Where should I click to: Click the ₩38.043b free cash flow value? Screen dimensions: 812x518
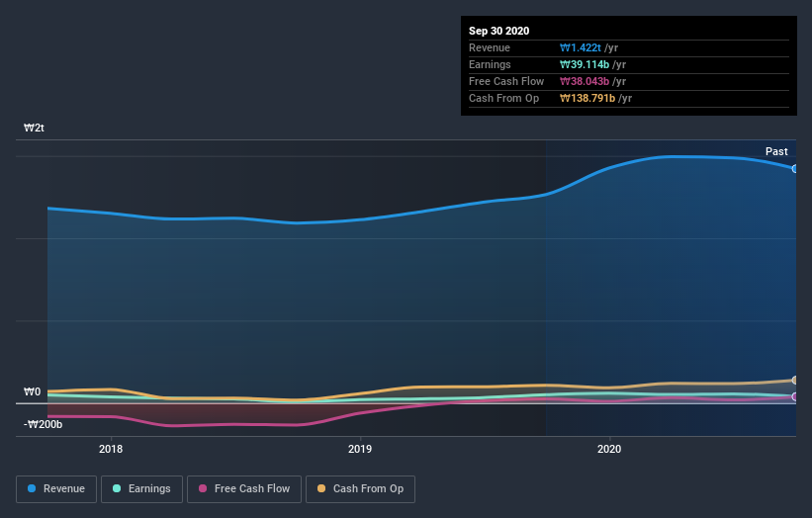tap(585, 81)
